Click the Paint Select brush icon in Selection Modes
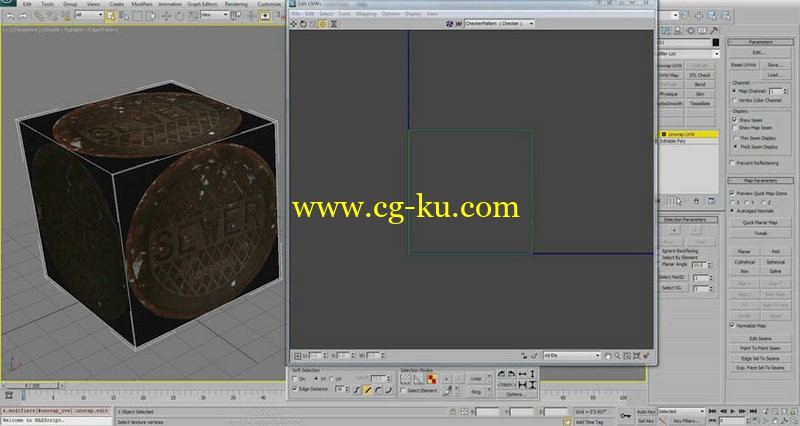This screenshot has width=800, height=426. tap(447, 390)
